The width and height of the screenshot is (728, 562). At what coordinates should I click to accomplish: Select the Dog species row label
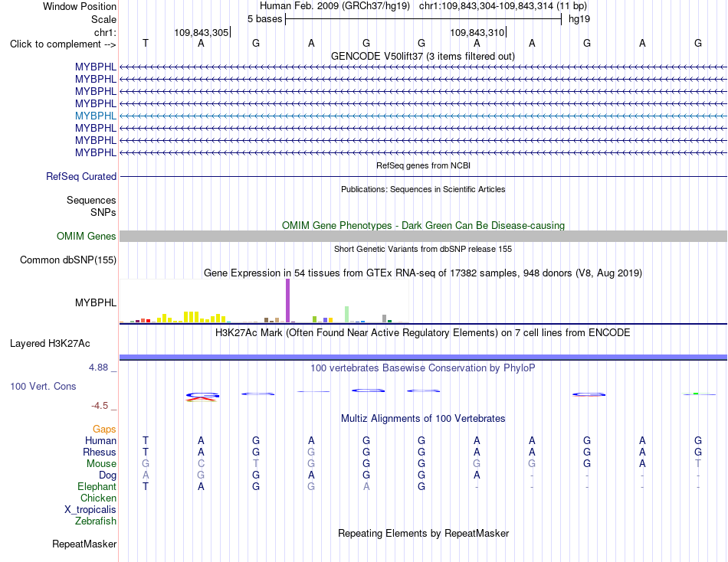(107, 475)
